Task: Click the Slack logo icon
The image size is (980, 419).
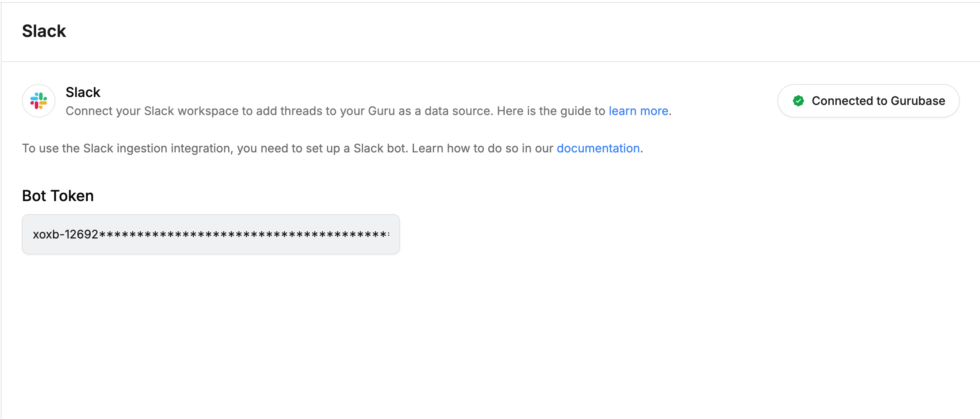Action: tap(39, 101)
